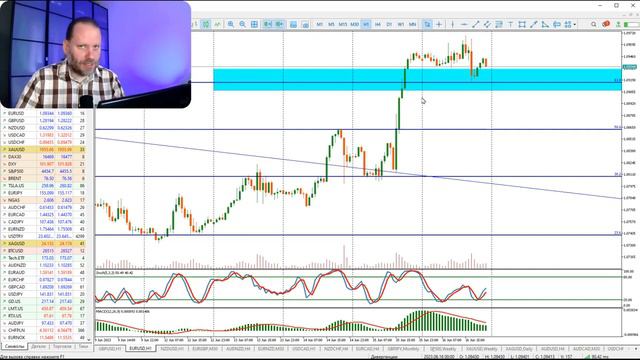Click the Stochastic indicator panel
Image resolution: width=640 pixels, height=360 pixels.
click(358, 289)
